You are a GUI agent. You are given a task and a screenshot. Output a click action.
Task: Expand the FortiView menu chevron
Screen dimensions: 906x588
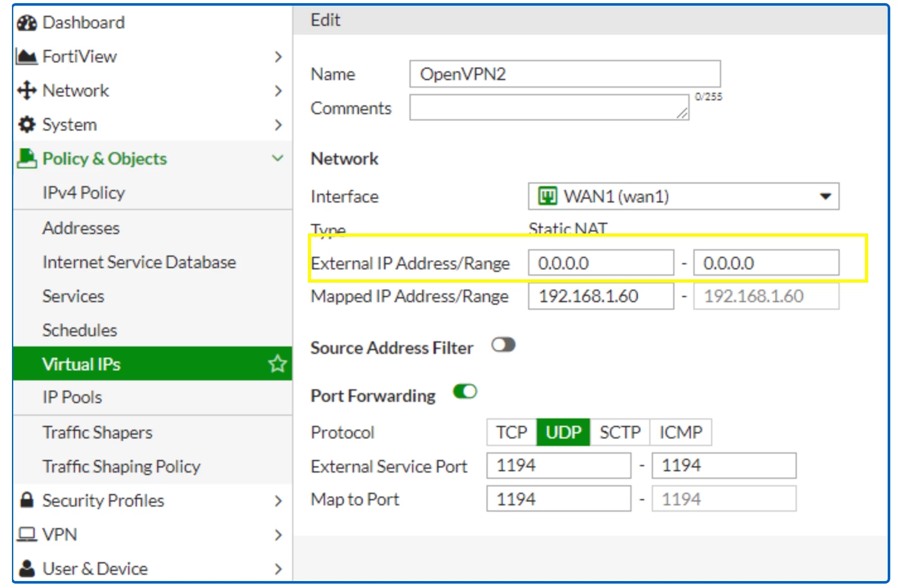click(x=278, y=57)
